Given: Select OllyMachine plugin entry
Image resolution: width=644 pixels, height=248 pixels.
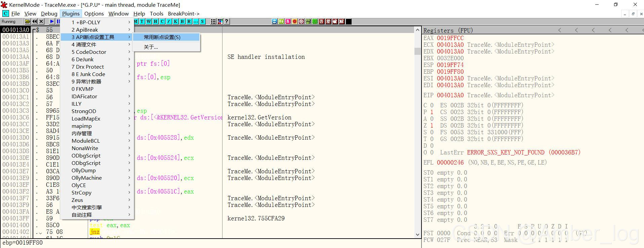Looking at the screenshot, I should pyautogui.click(x=97, y=178).
